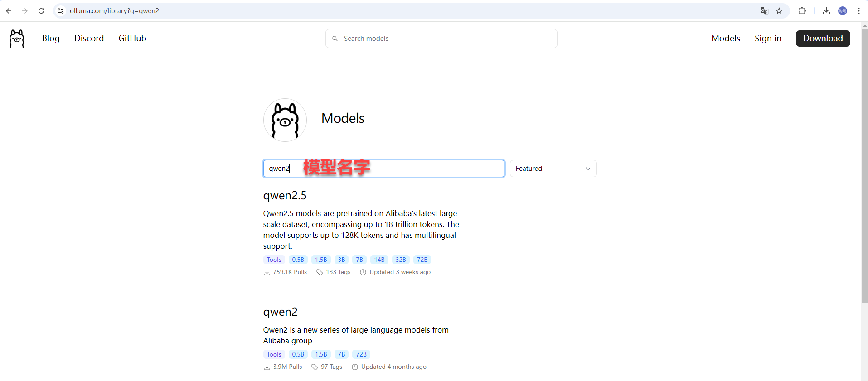Click the 3.9M Pulls text
Image resolution: width=868 pixels, height=381 pixels.
[x=287, y=367]
